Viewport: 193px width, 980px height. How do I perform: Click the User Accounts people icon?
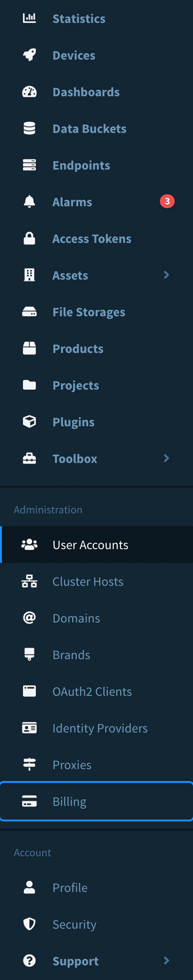pos(29,545)
